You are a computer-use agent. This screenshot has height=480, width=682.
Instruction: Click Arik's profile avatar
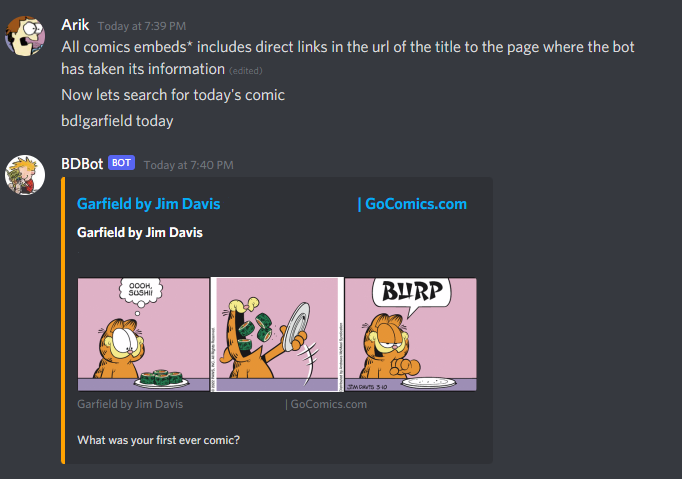(25, 36)
